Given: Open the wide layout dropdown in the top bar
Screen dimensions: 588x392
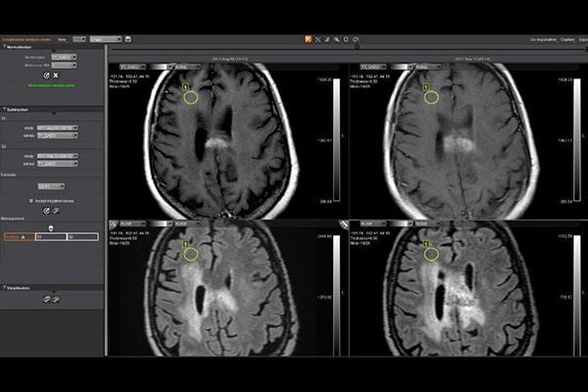Looking at the screenshot, I should point(106,39).
